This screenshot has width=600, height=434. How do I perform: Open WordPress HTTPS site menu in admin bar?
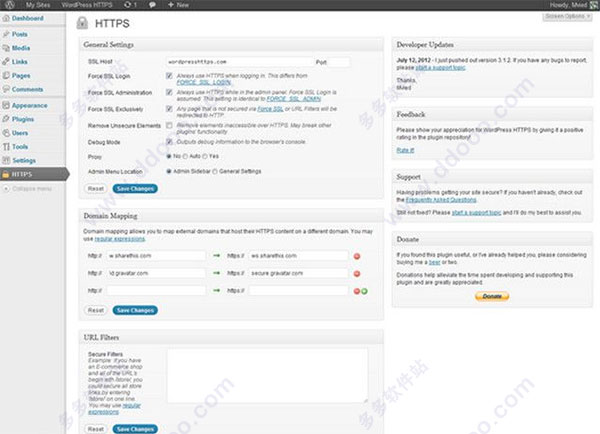87,5
